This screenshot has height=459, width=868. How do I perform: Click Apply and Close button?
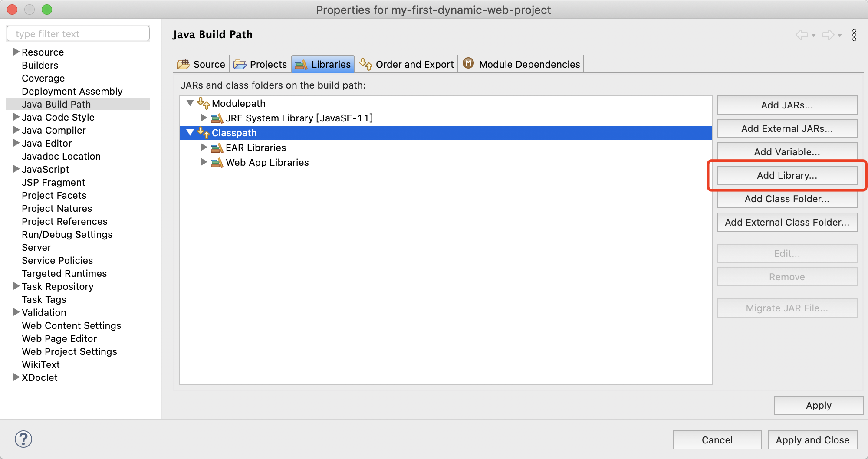[812, 440]
